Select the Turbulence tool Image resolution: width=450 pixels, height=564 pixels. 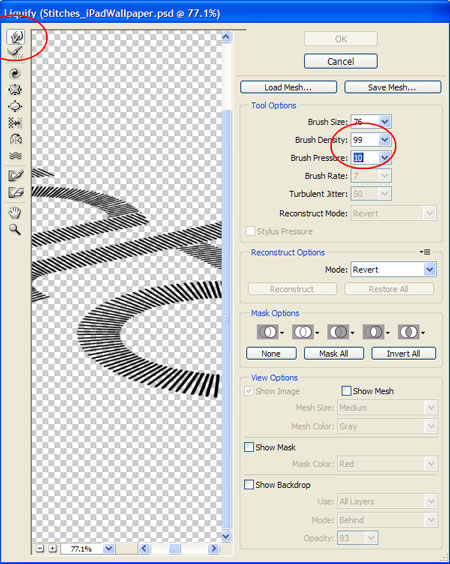tap(15, 155)
